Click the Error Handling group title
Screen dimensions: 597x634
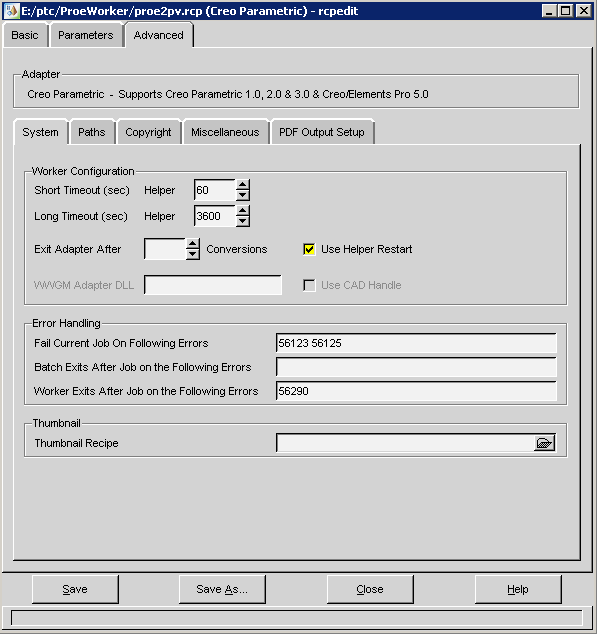(x=66, y=323)
